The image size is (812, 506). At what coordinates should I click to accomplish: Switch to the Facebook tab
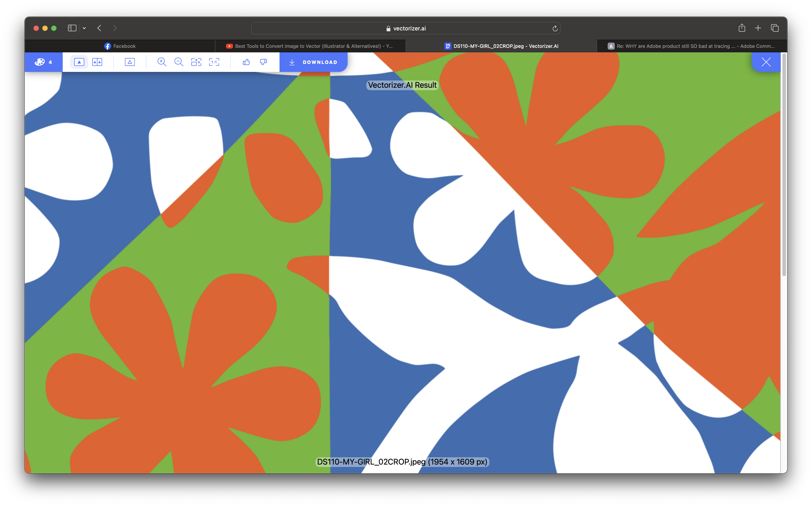click(x=120, y=46)
